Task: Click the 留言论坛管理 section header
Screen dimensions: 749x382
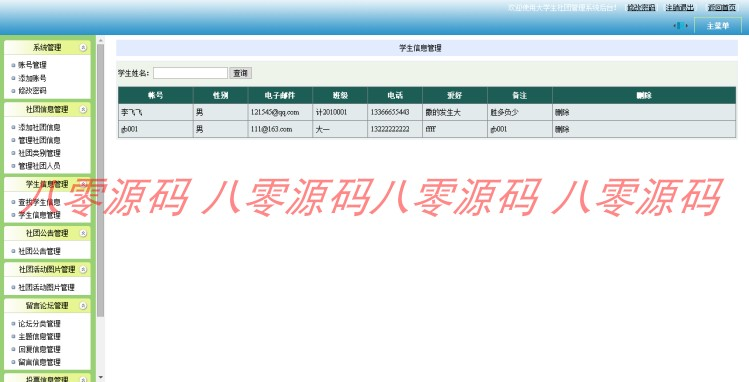Action: [47, 306]
